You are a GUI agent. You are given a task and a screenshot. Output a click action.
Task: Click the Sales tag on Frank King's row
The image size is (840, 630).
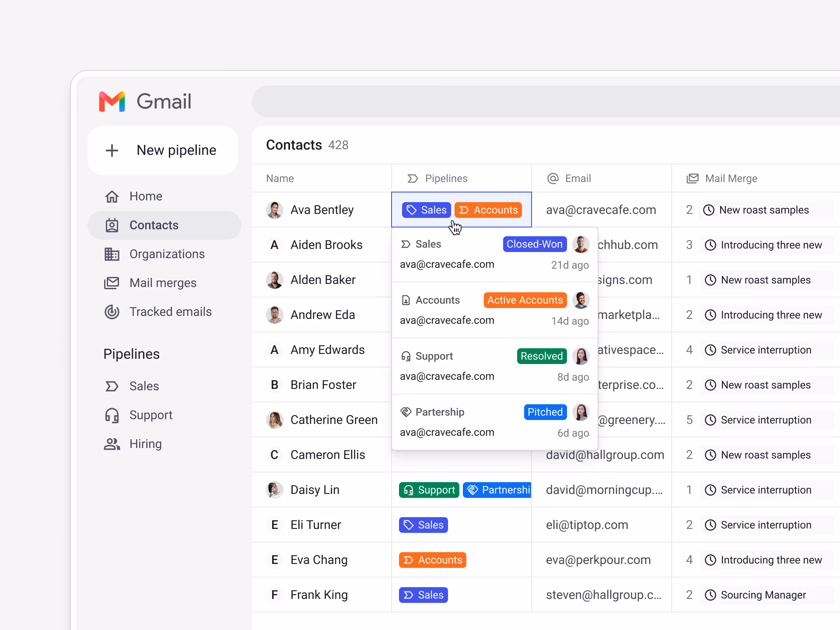pyautogui.click(x=423, y=595)
